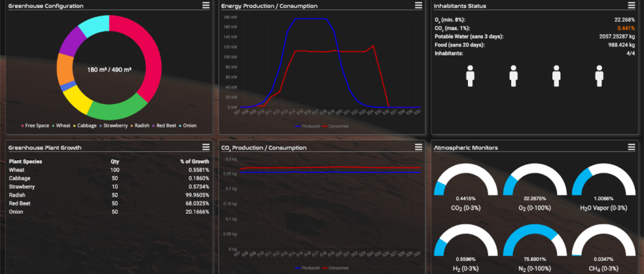Open the Inhabitants Status panel menu
This screenshot has width=644, height=274.
click(x=632, y=5)
